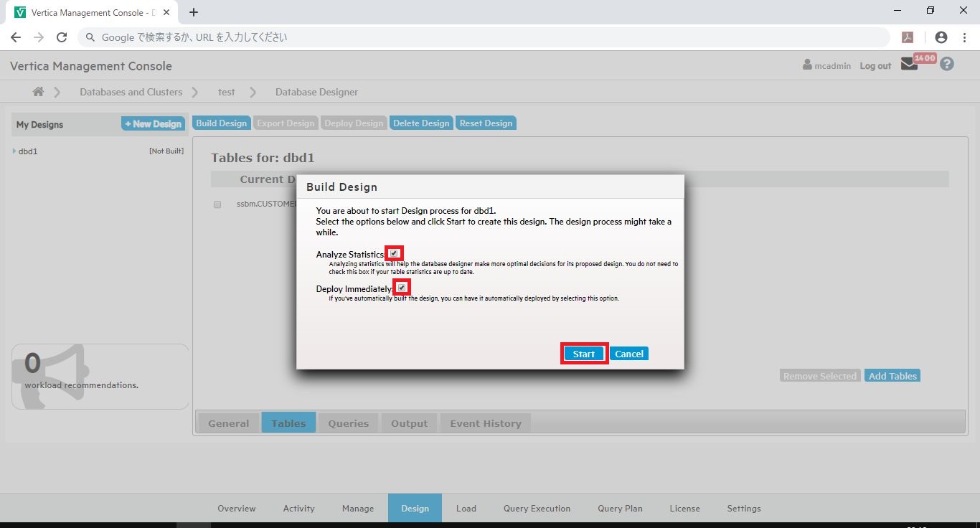Expand the dbd1 design tree item

pos(14,151)
